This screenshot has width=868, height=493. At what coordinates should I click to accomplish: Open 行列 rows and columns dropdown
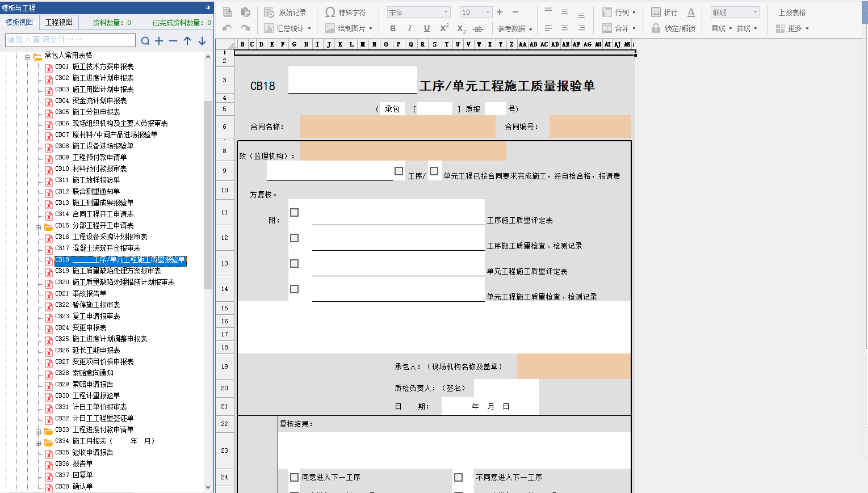coord(619,12)
